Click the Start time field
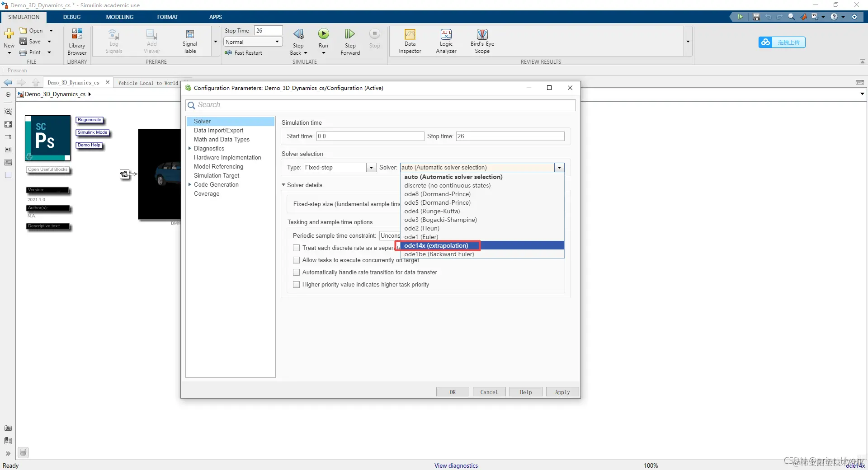The image size is (868, 470). click(370, 136)
